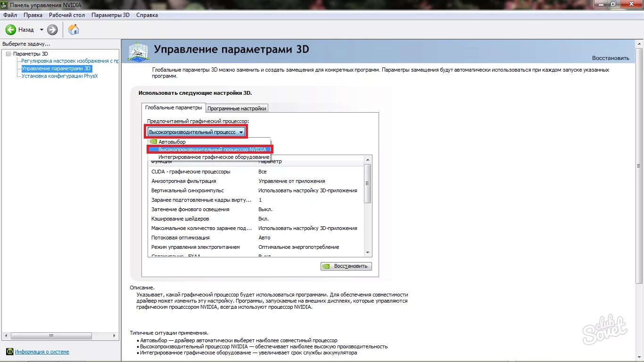Click settings list scrollbar down arrow
Image resolution: width=644 pixels, height=362 pixels.
pos(368,253)
